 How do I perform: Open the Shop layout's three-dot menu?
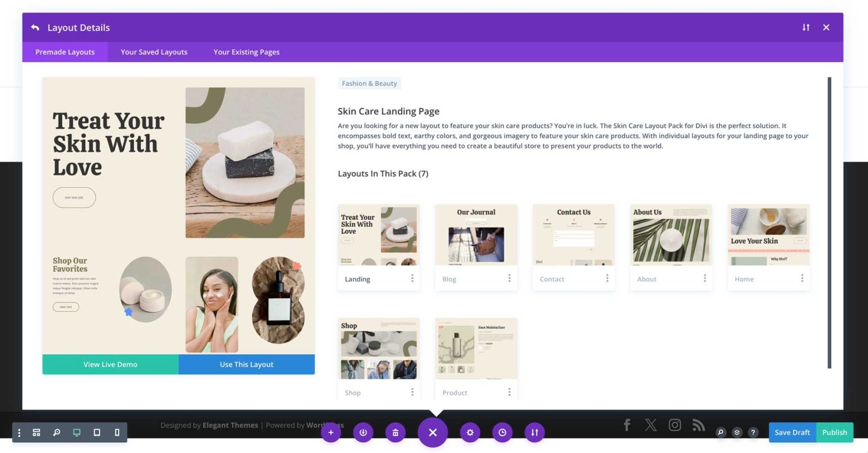pyautogui.click(x=412, y=391)
